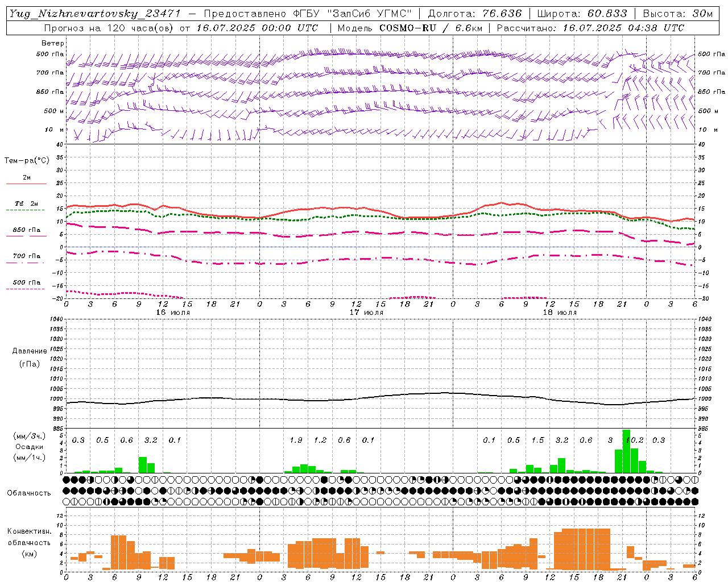Click the 1.2 three-hour precipitation value
Screen dimensions: 728x582
pyautogui.click(x=320, y=440)
